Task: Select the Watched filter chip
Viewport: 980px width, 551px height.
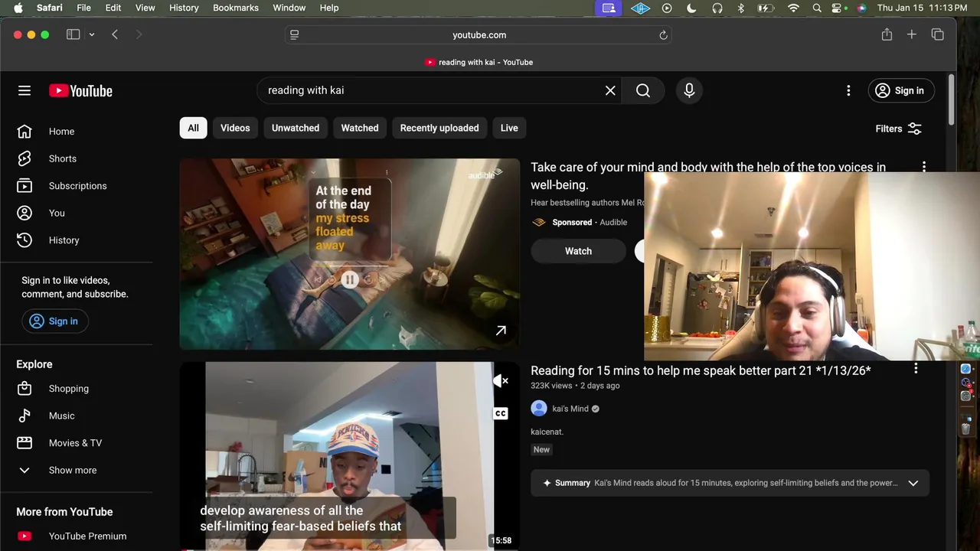Action: click(360, 128)
